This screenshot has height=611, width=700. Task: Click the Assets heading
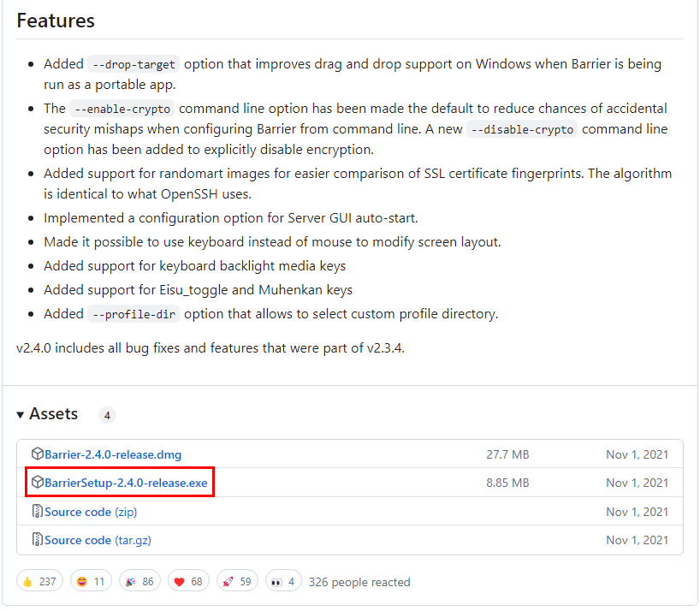(54, 414)
